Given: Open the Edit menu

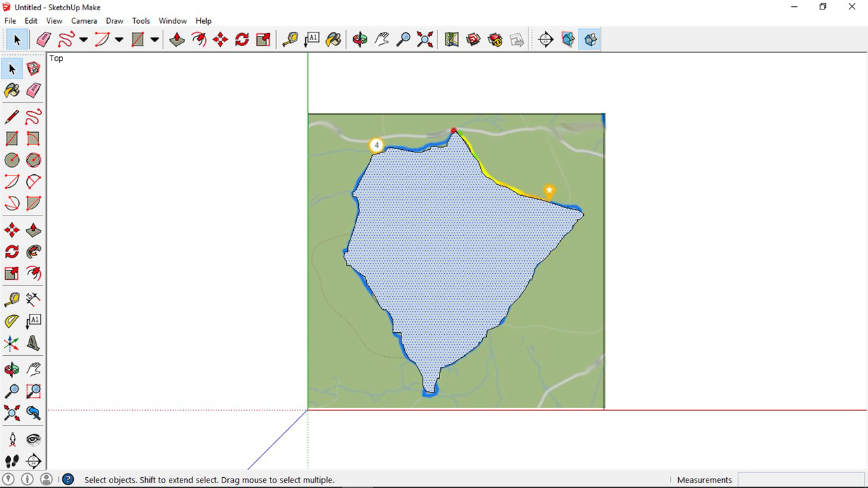Looking at the screenshot, I should pos(31,21).
